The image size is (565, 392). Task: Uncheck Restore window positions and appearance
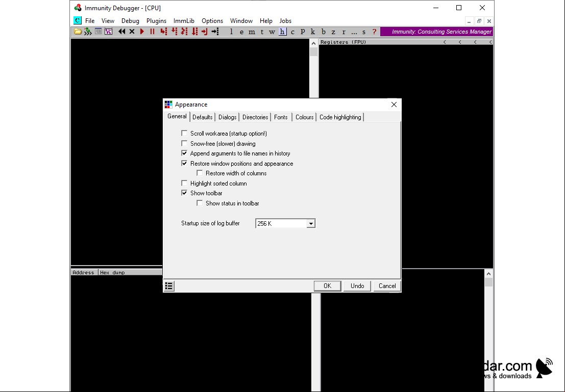[x=184, y=164]
